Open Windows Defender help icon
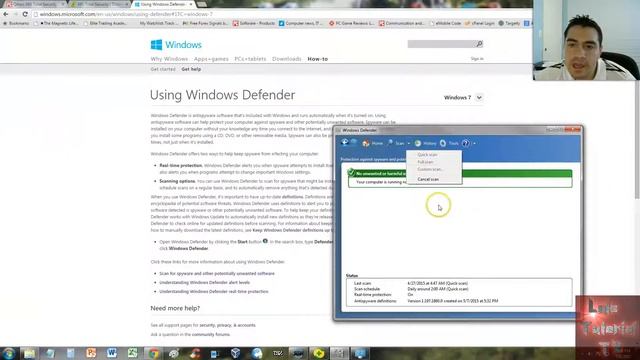This screenshot has width=640, height=360. click(466, 143)
